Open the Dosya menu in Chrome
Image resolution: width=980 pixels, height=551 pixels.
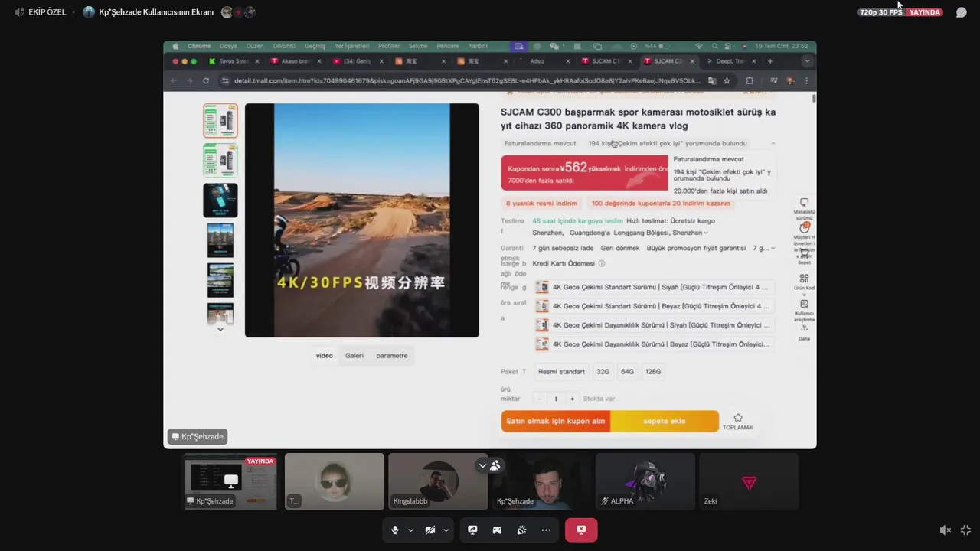[228, 46]
